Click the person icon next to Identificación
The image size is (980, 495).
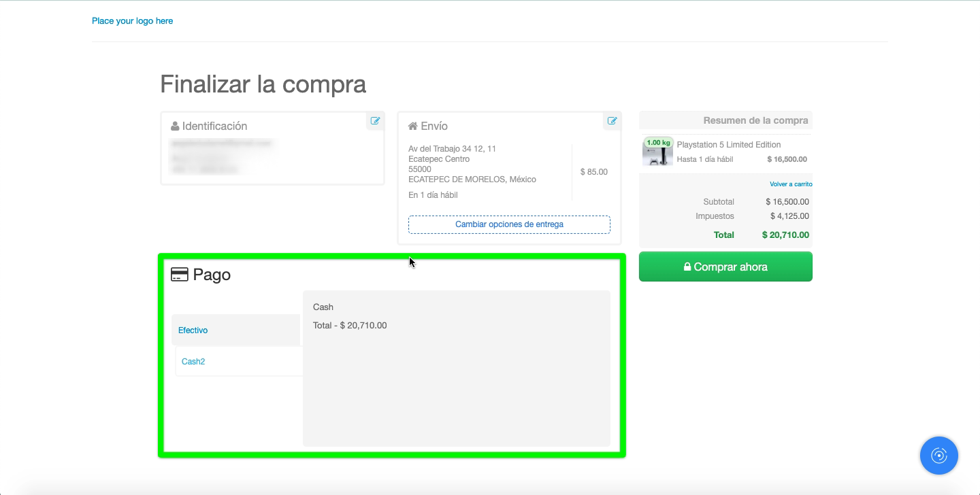(175, 126)
